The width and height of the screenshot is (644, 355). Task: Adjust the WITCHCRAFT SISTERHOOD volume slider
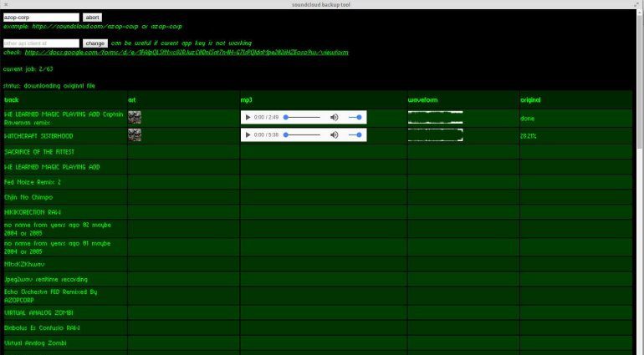click(355, 134)
